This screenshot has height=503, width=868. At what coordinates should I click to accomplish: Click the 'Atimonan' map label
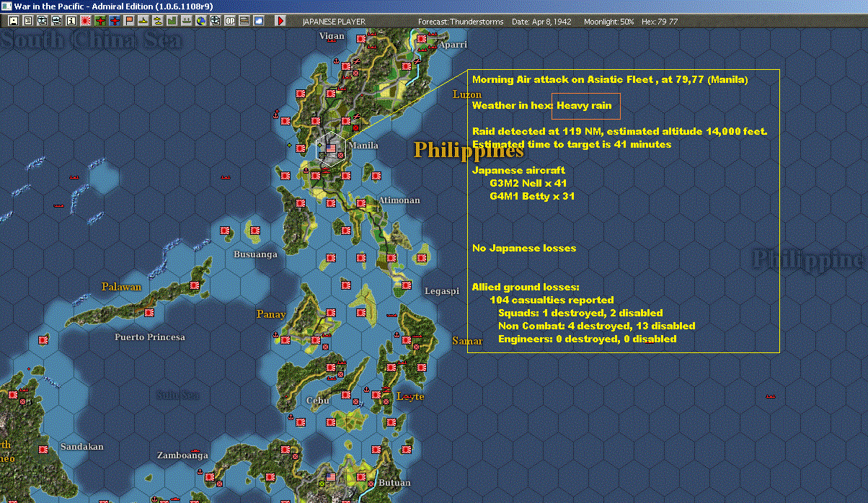coord(399,200)
